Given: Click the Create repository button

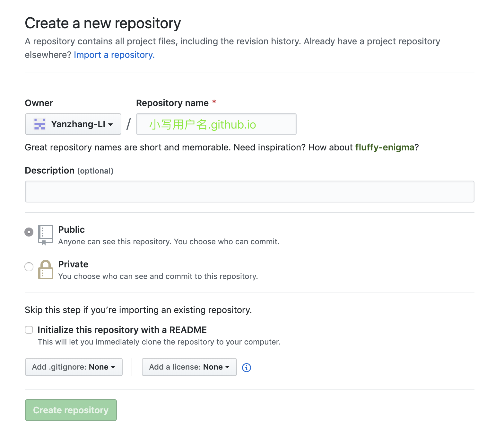Looking at the screenshot, I should click(71, 410).
